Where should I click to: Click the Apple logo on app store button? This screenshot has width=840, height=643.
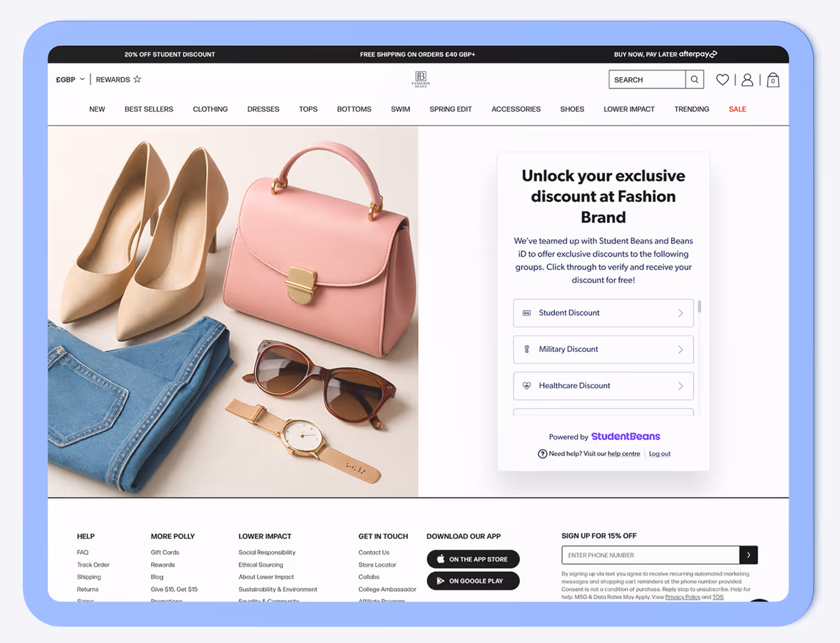click(441, 559)
